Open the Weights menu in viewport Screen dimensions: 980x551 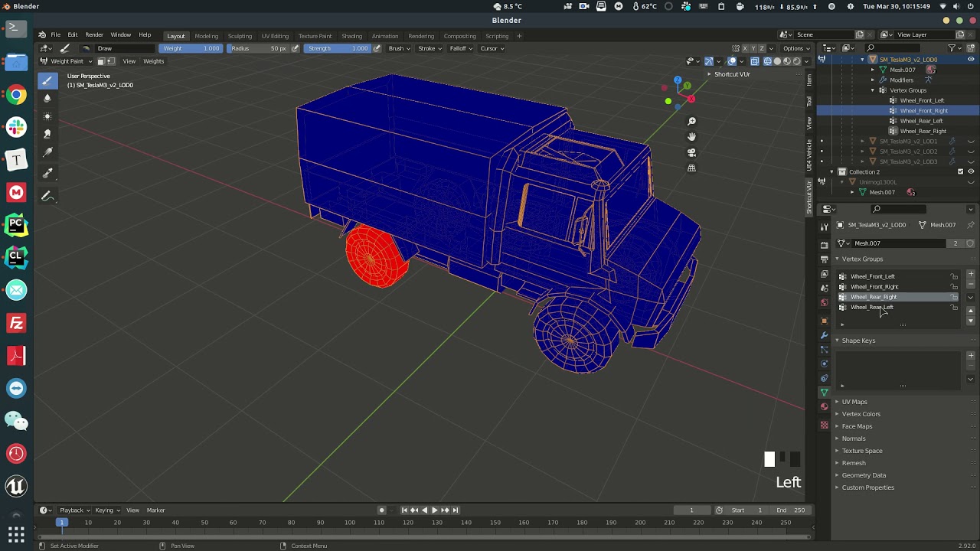coord(153,61)
